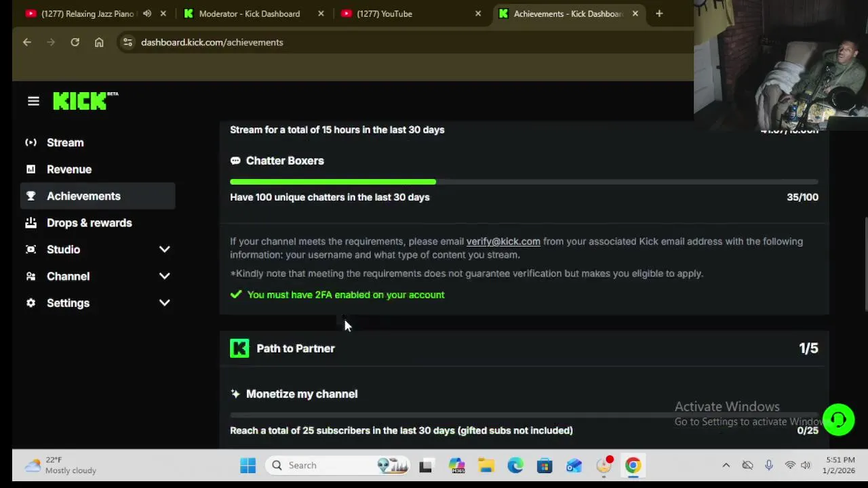Click the Path to Partner heading
Viewport: 868px width, 488px height.
click(x=296, y=348)
